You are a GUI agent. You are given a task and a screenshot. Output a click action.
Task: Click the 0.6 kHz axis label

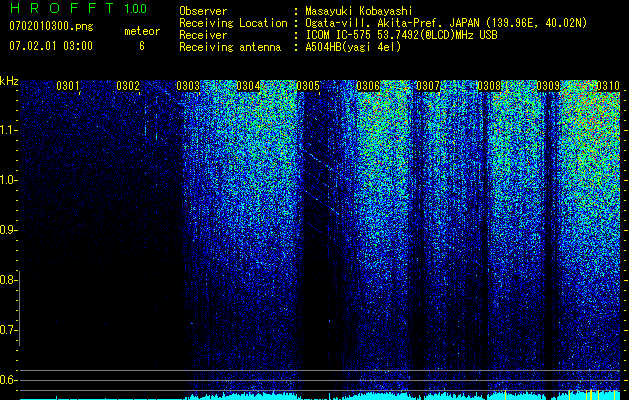point(8,380)
